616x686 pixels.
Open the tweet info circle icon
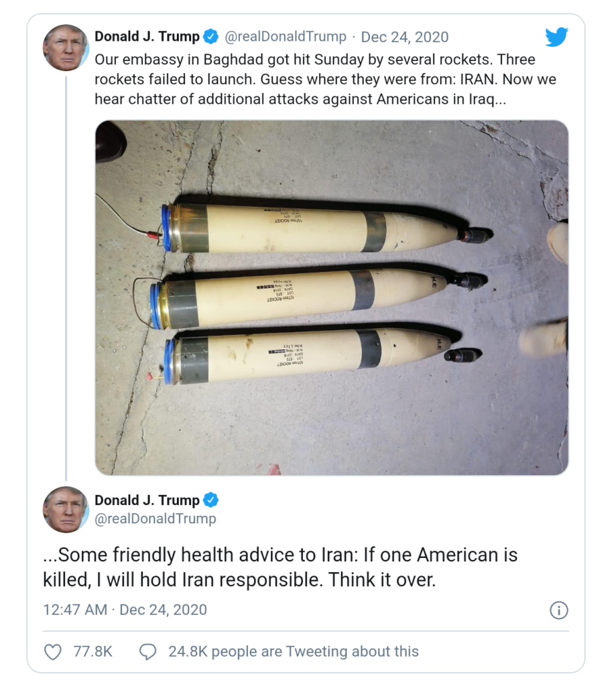(x=558, y=610)
